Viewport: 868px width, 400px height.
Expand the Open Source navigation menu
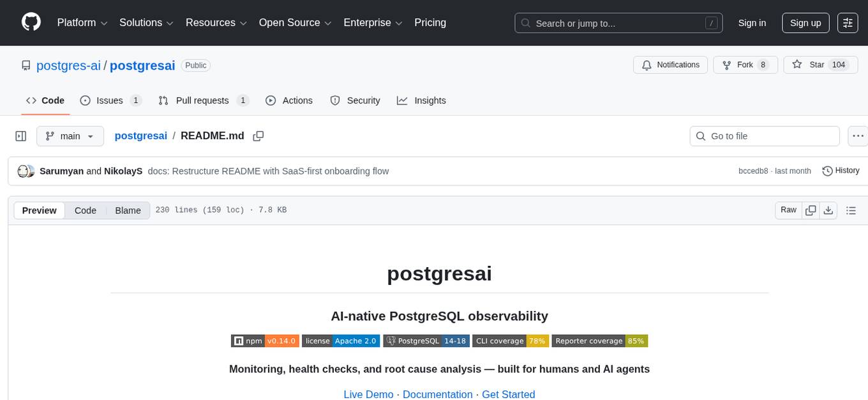click(294, 22)
